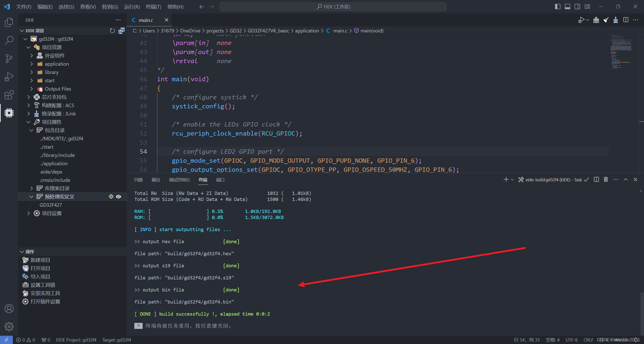Open the 文件(F) menu

click(24, 7)
